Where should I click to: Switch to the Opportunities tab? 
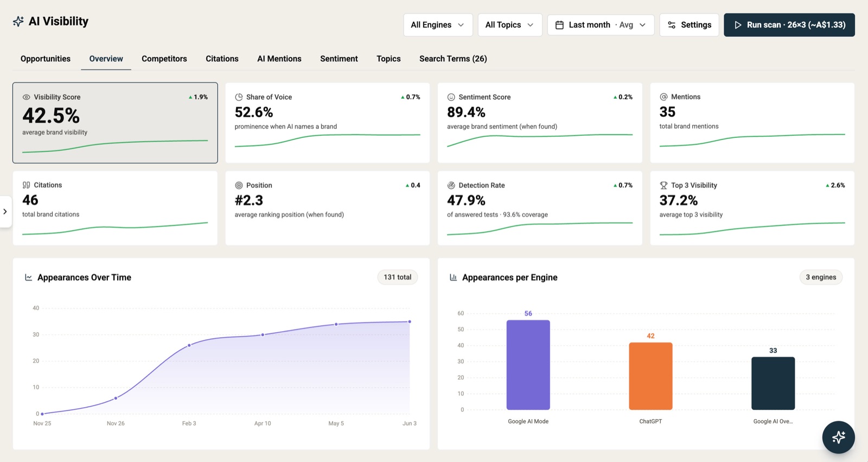pyautogui.click(x=46, y=59)
